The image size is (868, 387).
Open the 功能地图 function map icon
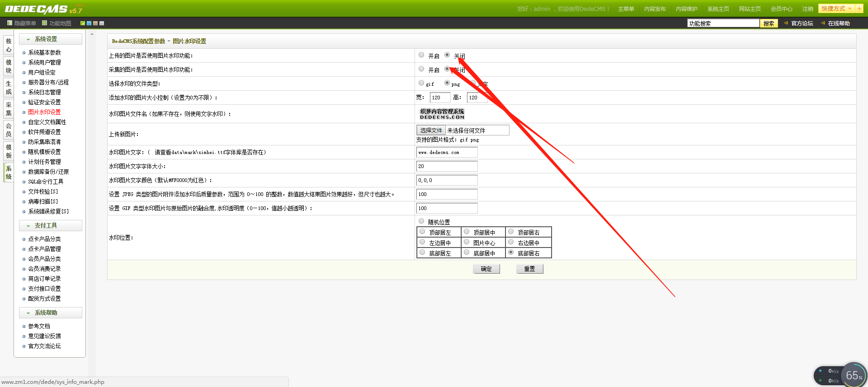click(x=44, y=23)
